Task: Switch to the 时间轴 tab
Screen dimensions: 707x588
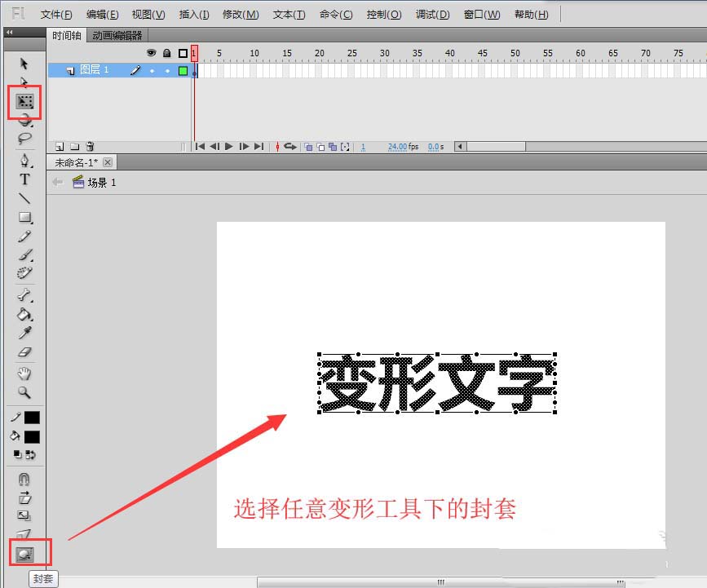Action: pyautogui.click(x=66, y=35)
